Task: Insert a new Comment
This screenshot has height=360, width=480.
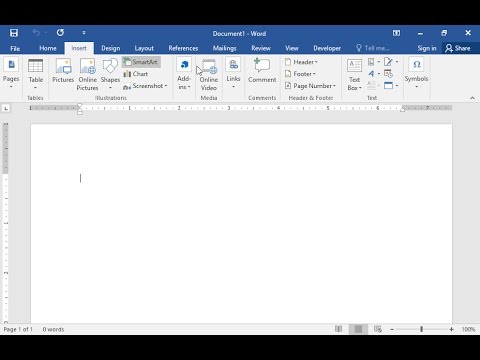Action: pos(262,71)
